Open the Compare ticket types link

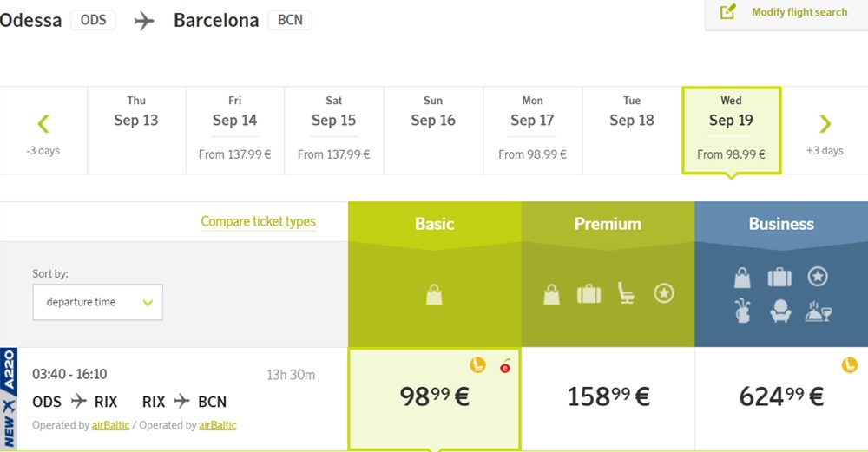point(258,221)
